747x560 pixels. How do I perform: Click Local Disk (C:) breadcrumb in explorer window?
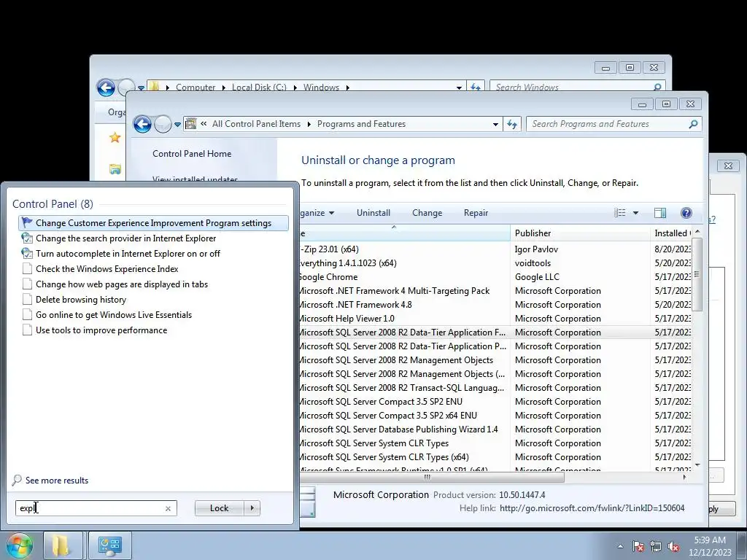259,87
